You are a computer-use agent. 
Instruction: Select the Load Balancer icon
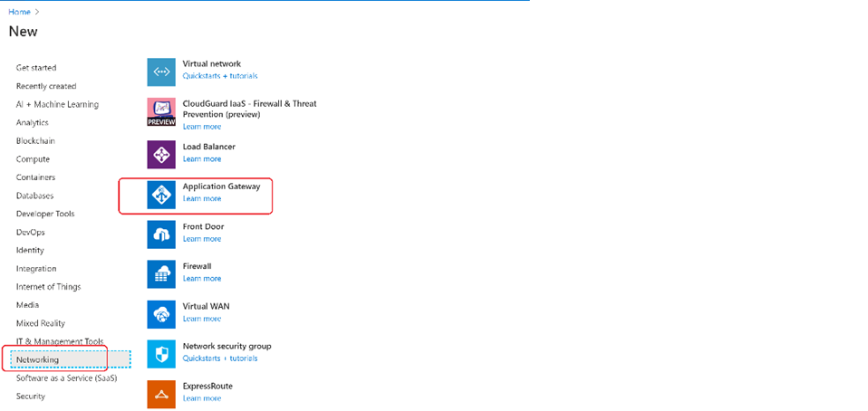[x=161, y=154]
